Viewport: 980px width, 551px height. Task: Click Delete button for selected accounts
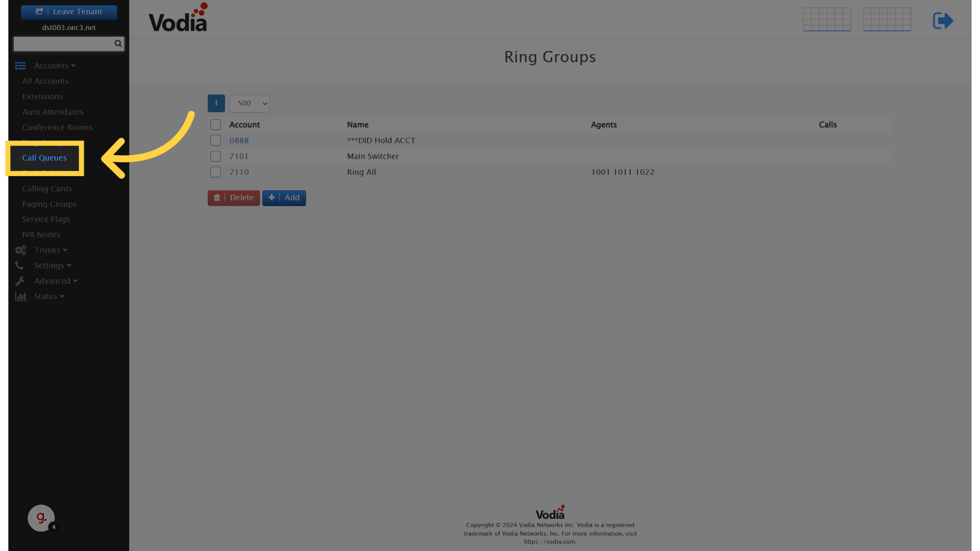click(x=234, y=197)
